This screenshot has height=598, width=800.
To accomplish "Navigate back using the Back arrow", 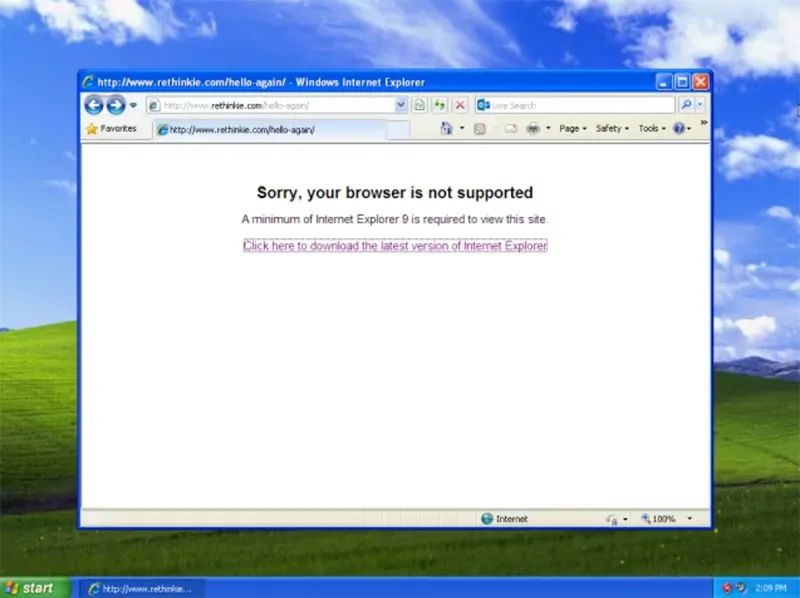I will [x=94, y=104].
